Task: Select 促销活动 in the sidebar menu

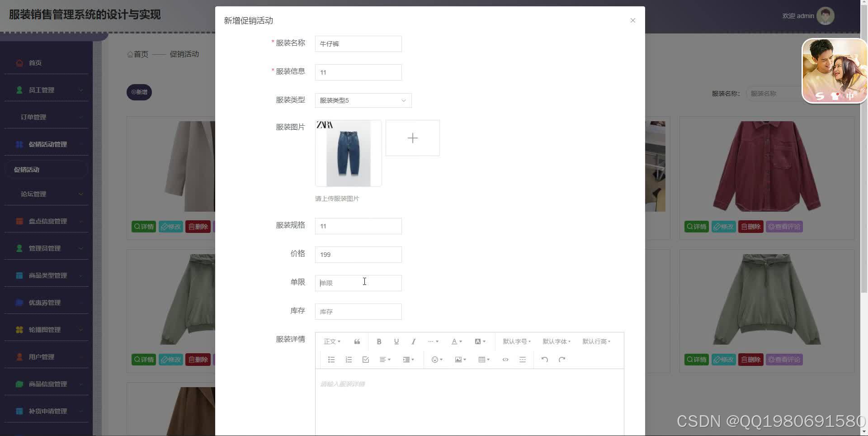Action: click(28, 169)
